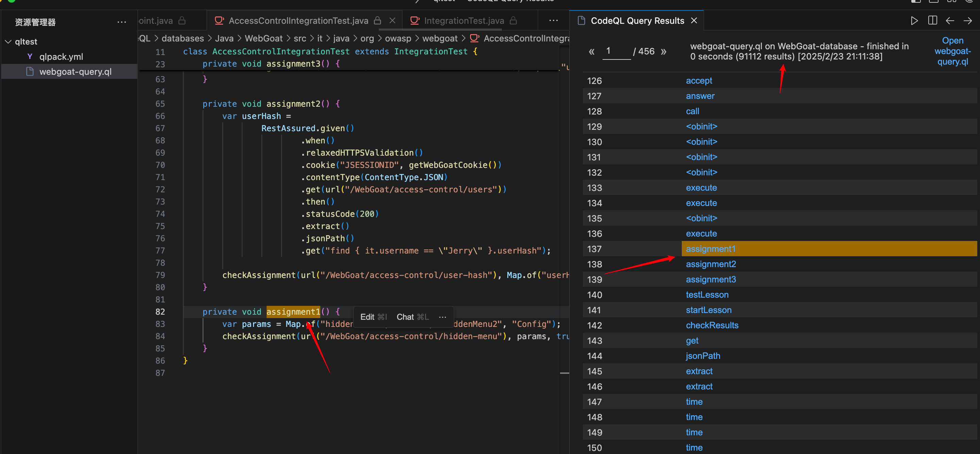Close the CodeQL Query Results tab
Viewport: 980px width, 454px height.
coord(694,20)
